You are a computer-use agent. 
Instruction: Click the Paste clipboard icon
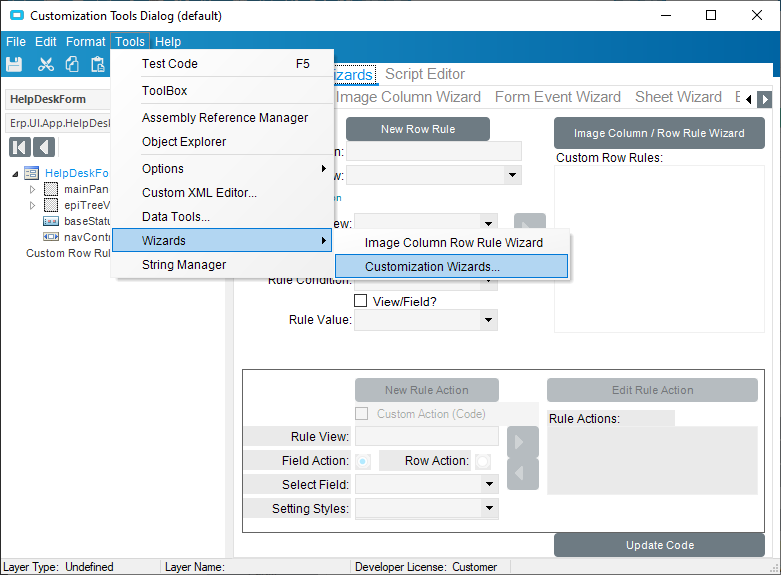coord(98,64)
